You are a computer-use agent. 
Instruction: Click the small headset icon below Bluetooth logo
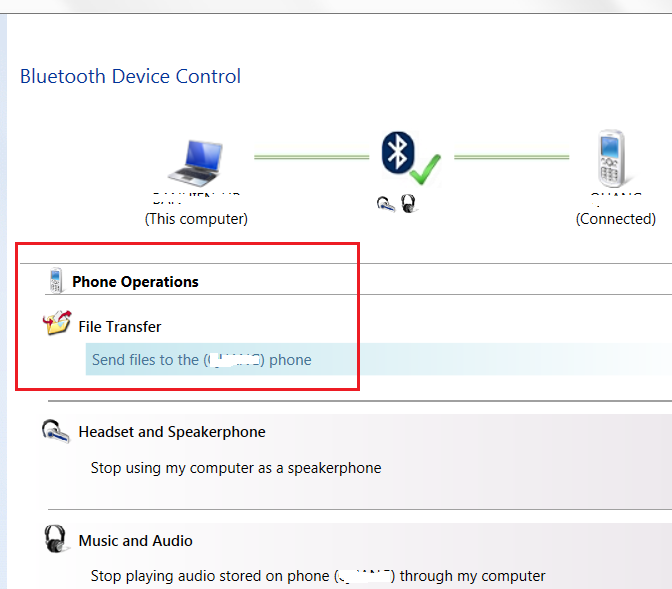point(386,204)
